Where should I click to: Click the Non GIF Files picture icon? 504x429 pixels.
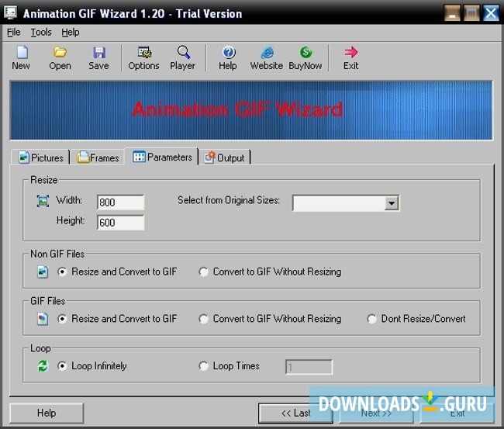click(43, 272)
